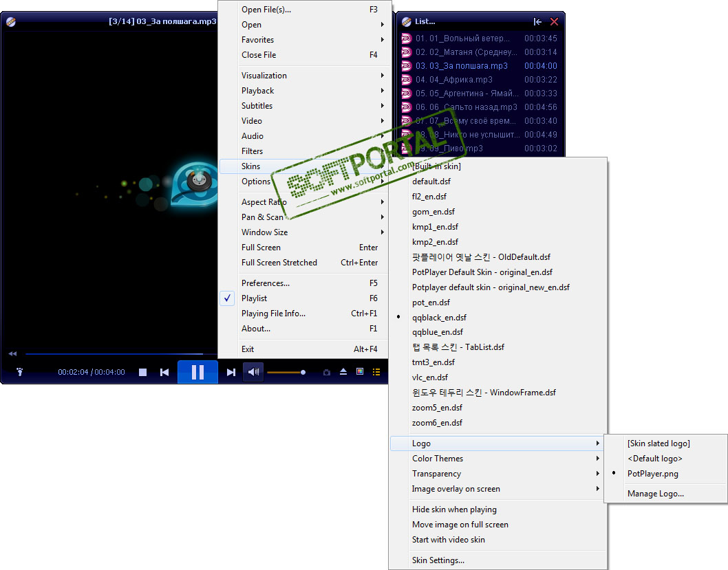This screenshot has height=570, width=728.
Task: Toggle Move image on full screen
Action: point(497,525)
